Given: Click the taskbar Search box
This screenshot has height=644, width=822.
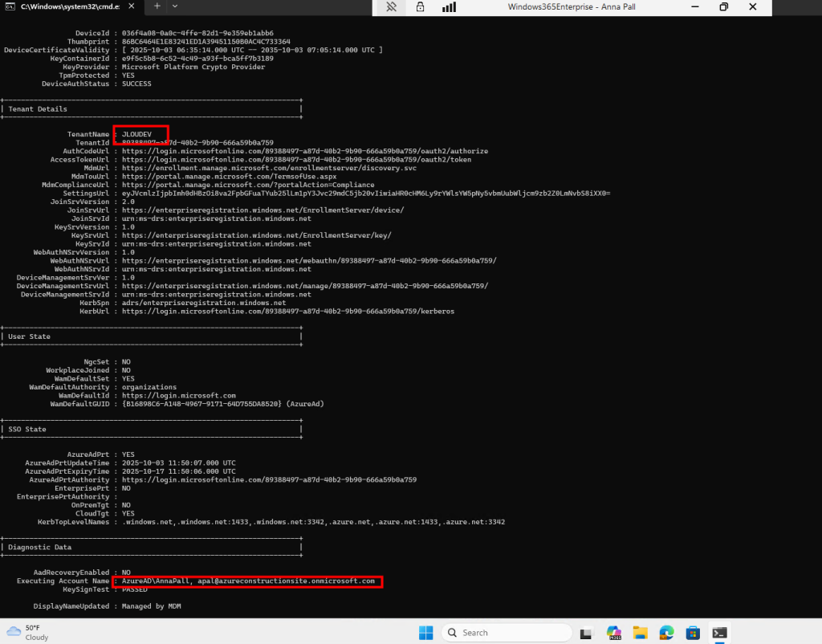Looking at the screenshot, I should point(490,632).
